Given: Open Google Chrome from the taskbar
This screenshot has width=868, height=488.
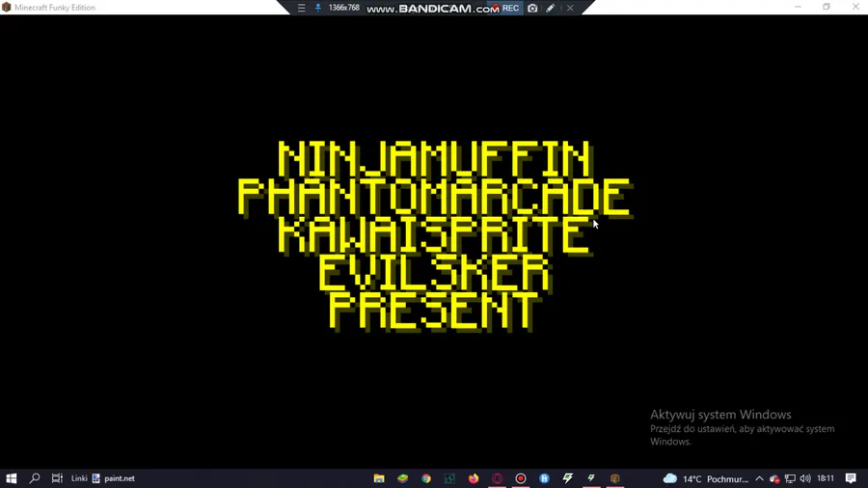Looking at the screenshot, I should pyautogui.click(x=426, y=478).
